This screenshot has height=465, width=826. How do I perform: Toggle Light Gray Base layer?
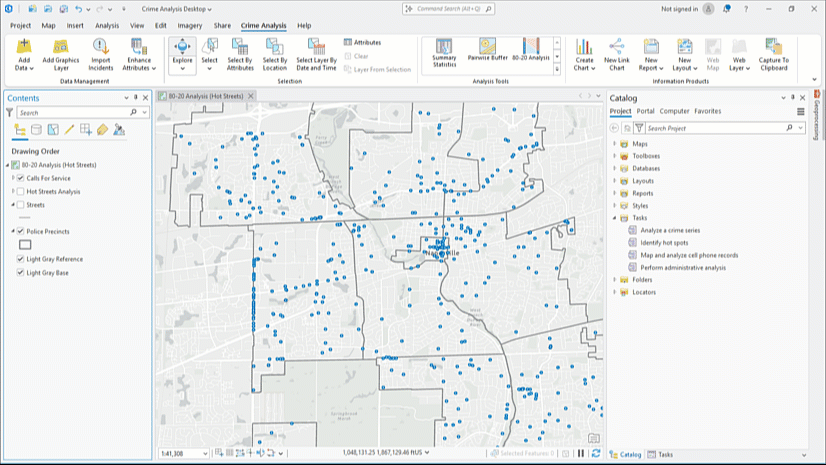click(21, 273)
